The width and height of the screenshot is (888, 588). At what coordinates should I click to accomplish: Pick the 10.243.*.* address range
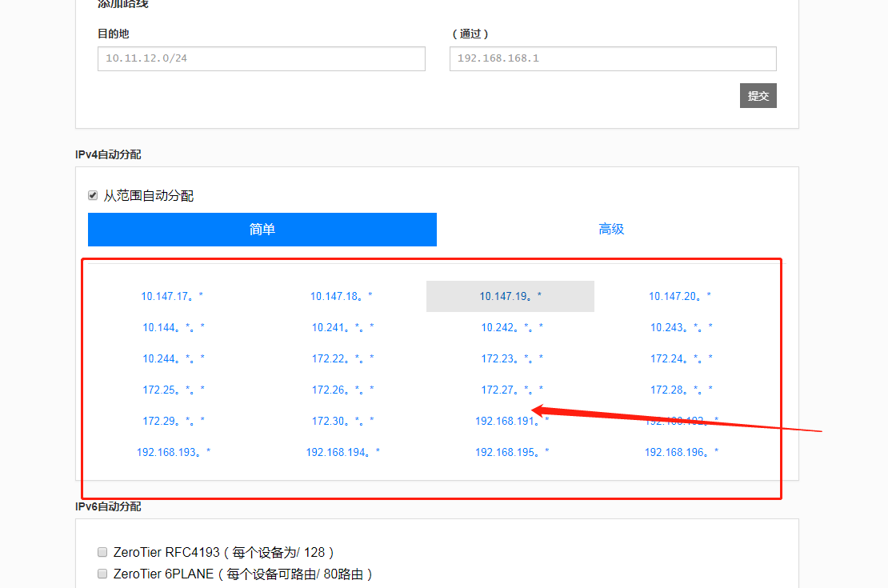[681, 327]
